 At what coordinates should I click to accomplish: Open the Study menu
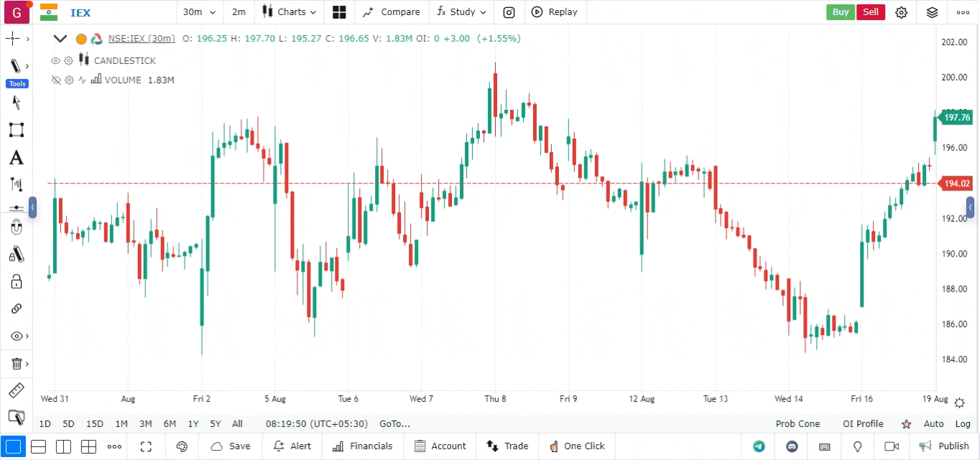[461, 12]
